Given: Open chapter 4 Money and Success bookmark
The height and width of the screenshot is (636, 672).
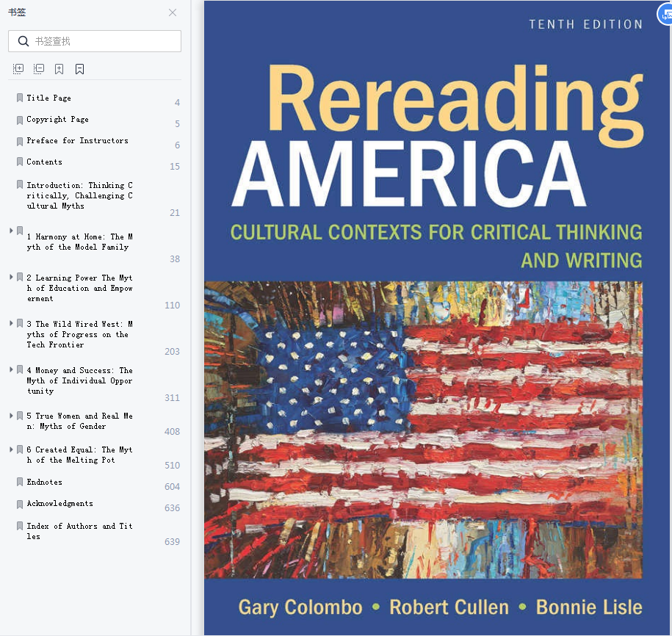Looking at the screenshot, I should pyautogui.click(x=80, y=380).
